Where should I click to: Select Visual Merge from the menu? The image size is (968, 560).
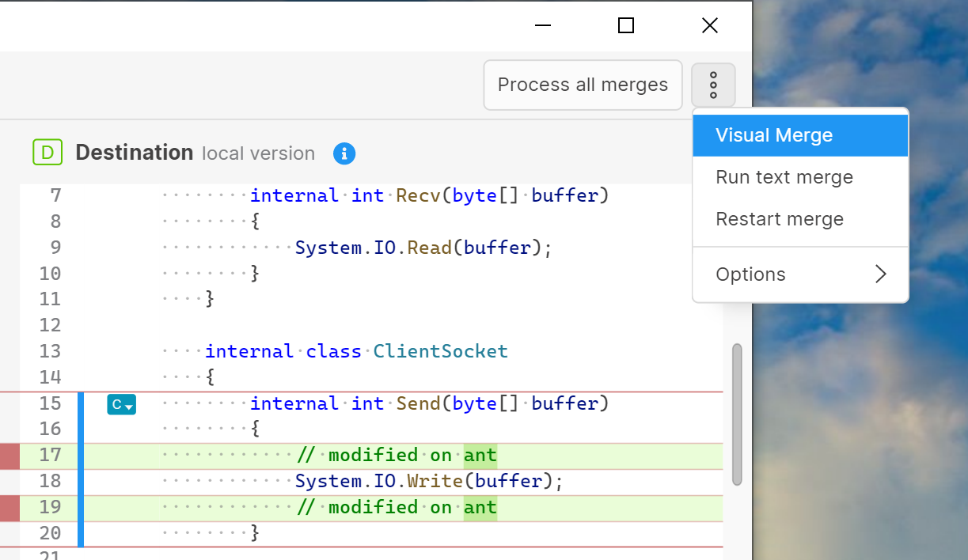[773, 134]
